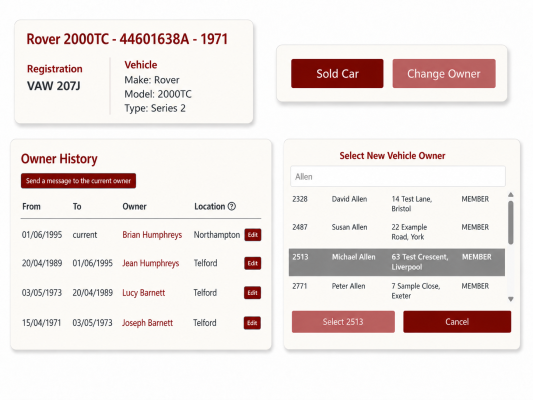
Task: Click the To column header
Action: (x=77, y=206)
